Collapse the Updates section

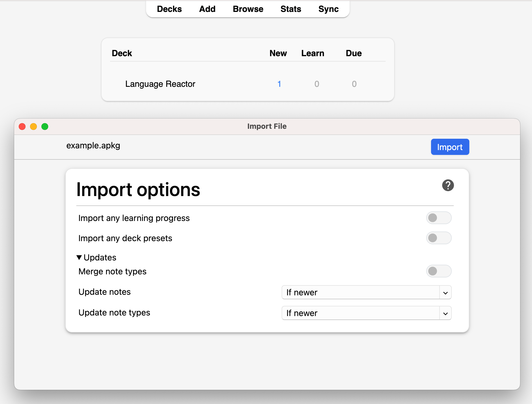(x=79, y=257)
